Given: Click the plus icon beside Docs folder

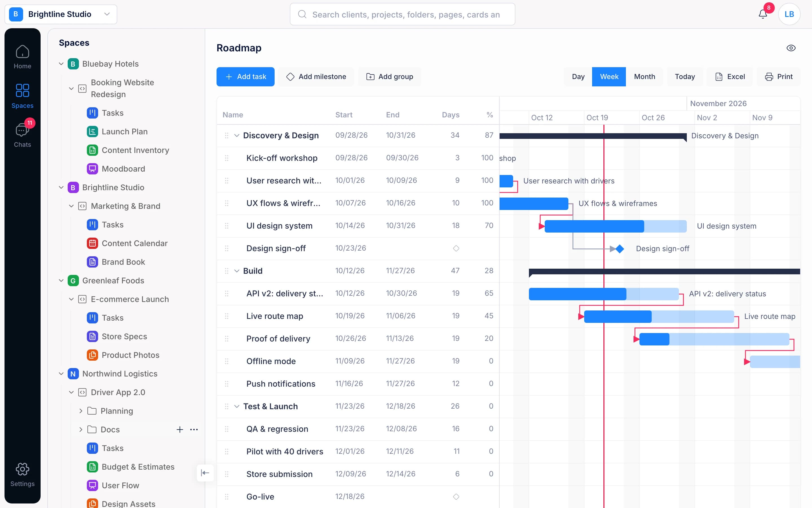Looking at the screenshot, I should [x=180, y=429].
